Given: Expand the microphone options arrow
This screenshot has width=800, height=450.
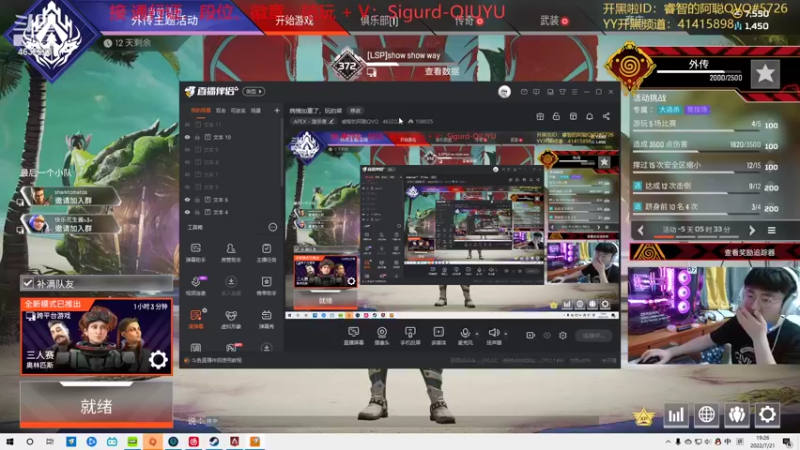Looking at the screenshot, I should [477, 334].
